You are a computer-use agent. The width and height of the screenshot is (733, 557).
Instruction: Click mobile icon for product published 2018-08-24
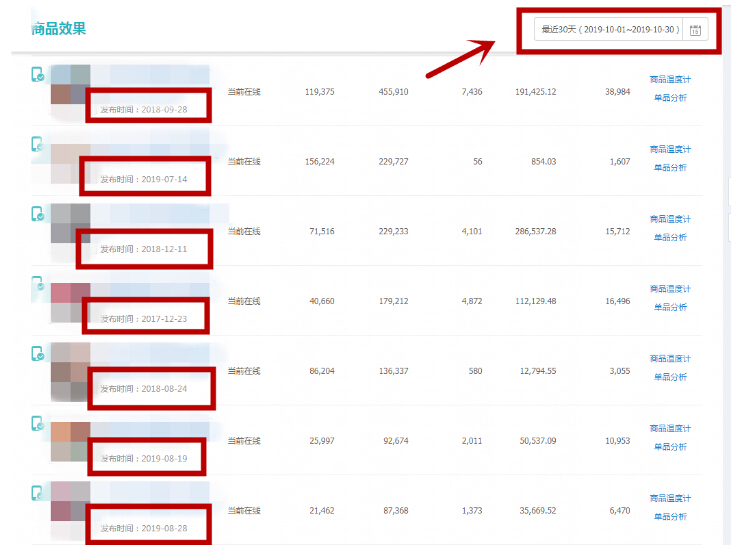pos(37,353)
